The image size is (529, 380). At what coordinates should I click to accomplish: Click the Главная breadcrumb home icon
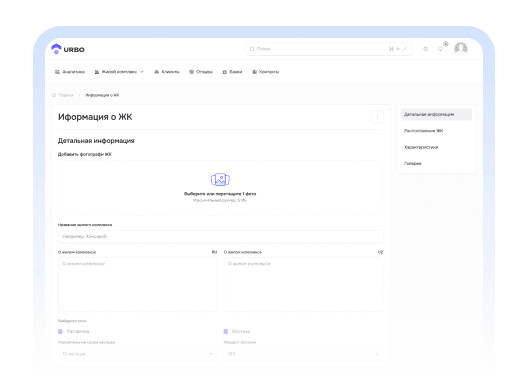point(54,95)
